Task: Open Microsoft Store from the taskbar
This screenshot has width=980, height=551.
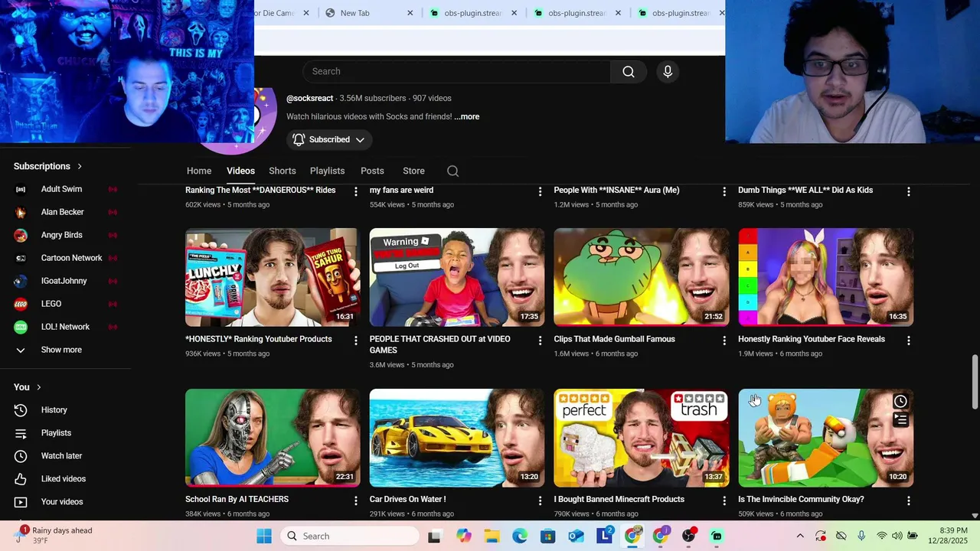Action: (548, 536)
